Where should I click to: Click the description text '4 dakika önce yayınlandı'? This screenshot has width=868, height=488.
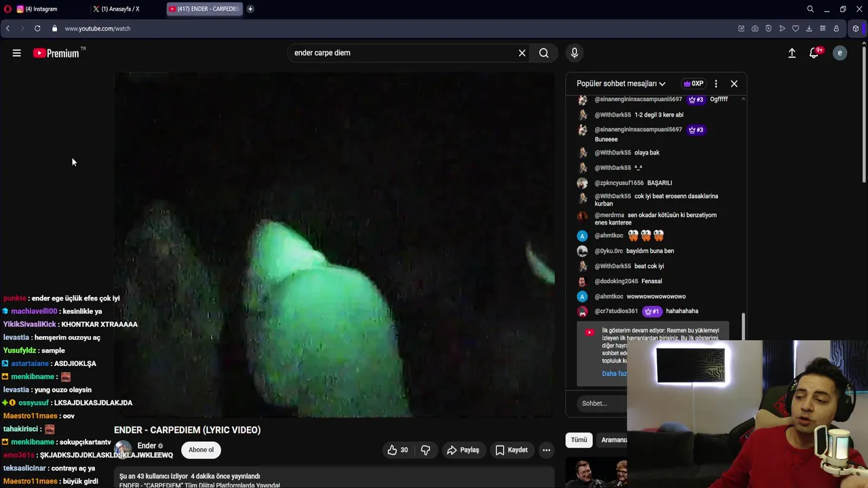[x=225, y=476]
